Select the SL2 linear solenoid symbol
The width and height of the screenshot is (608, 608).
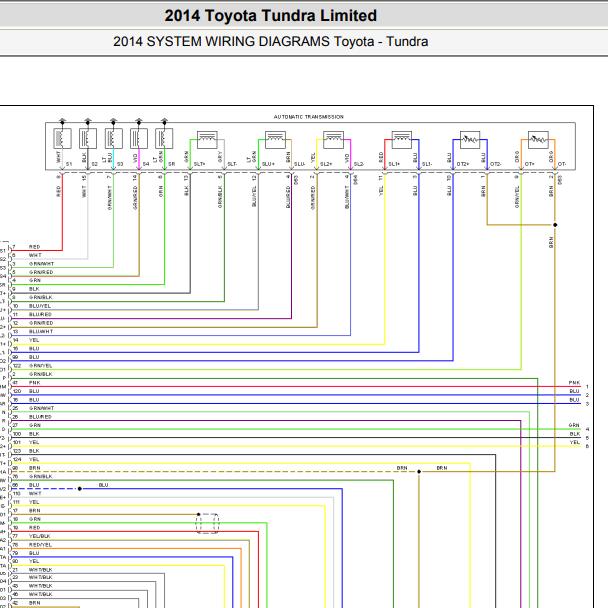[333, 140]
